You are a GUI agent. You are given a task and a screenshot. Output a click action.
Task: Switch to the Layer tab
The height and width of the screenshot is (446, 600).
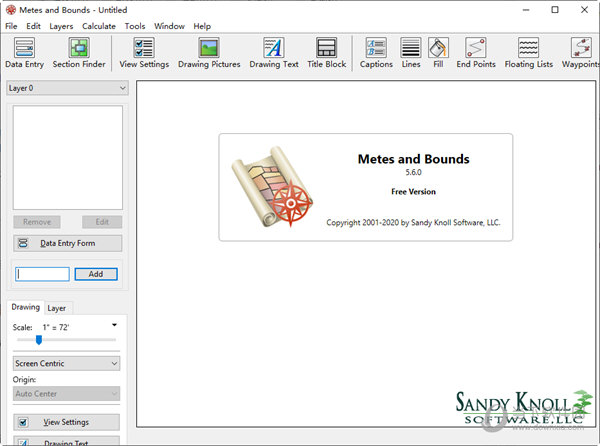[x=57, y=308]
